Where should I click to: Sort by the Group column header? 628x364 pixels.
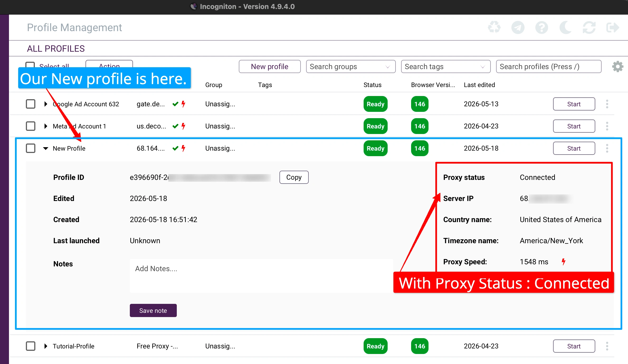click(214, 85)
